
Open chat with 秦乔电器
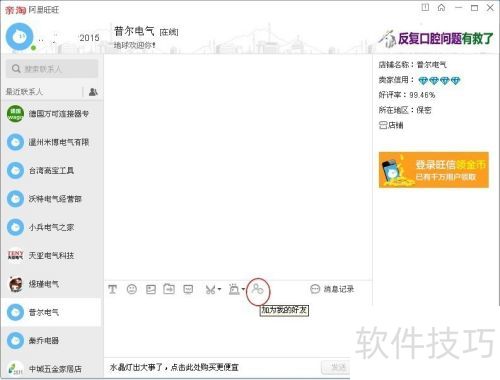pyautogui.click(x=52, y=341)
